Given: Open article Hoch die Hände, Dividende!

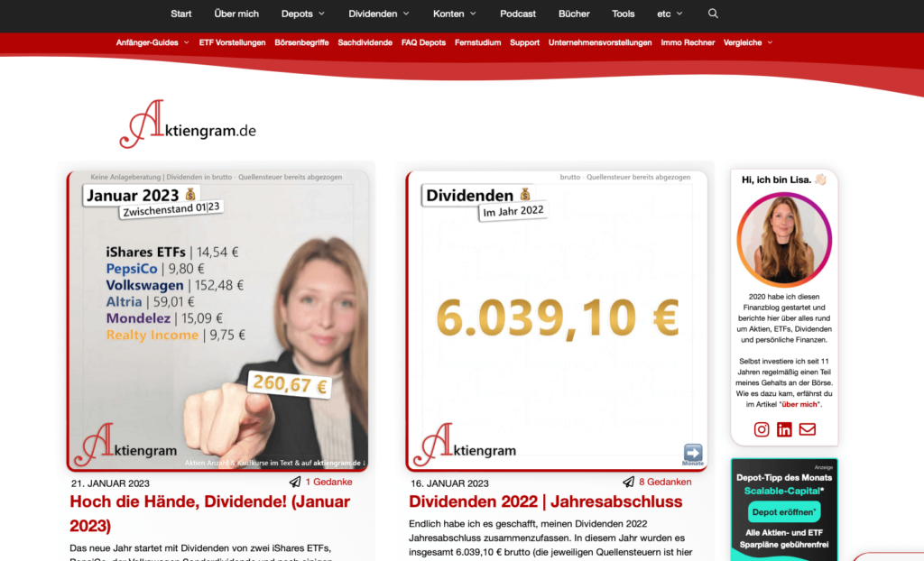Looking at the screenshot, I should point(209,513).
